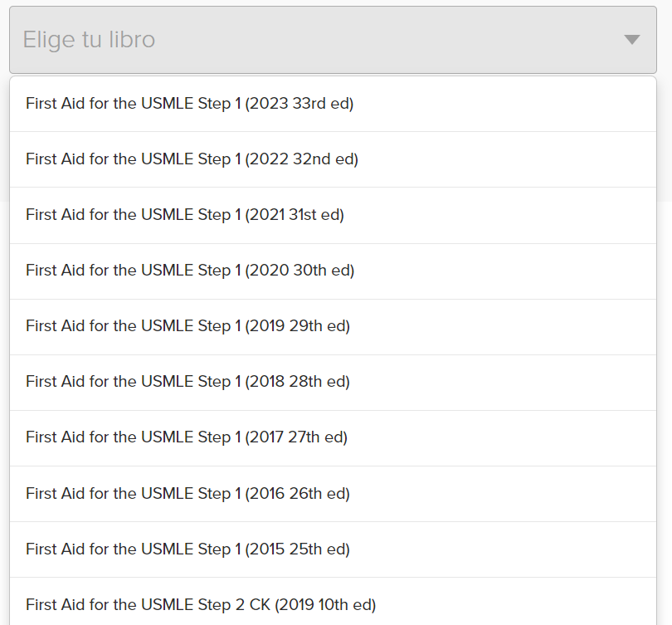Choose First Aid Step 1 2019 29th ed
Image resolution: width=672 pixels, height=625 pixels.
(x=187, y=326)
